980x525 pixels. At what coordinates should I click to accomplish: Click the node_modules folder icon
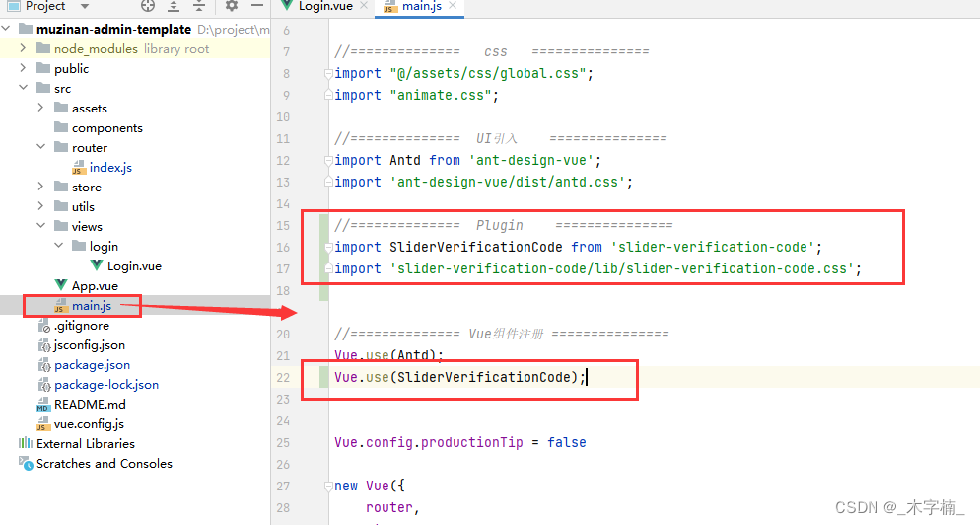click(x=43, y=48)
